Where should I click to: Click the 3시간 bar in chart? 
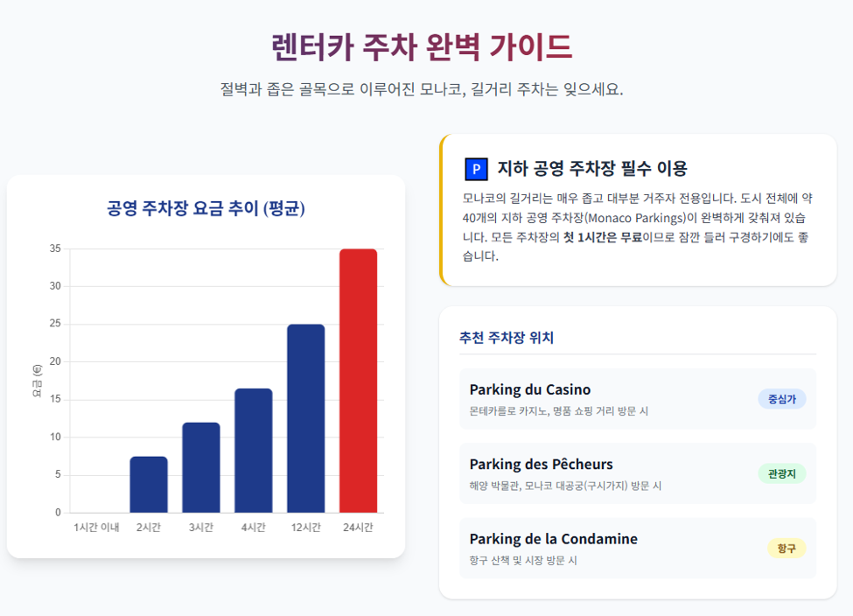click(201, 467)
